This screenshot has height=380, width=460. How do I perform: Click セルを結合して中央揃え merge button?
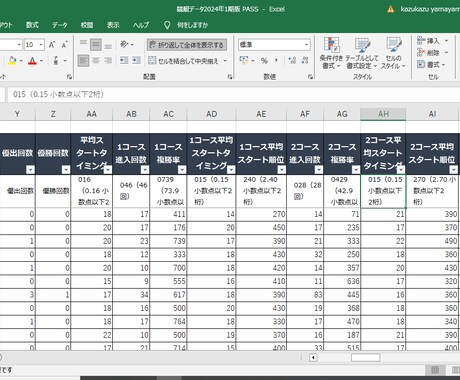183,61
